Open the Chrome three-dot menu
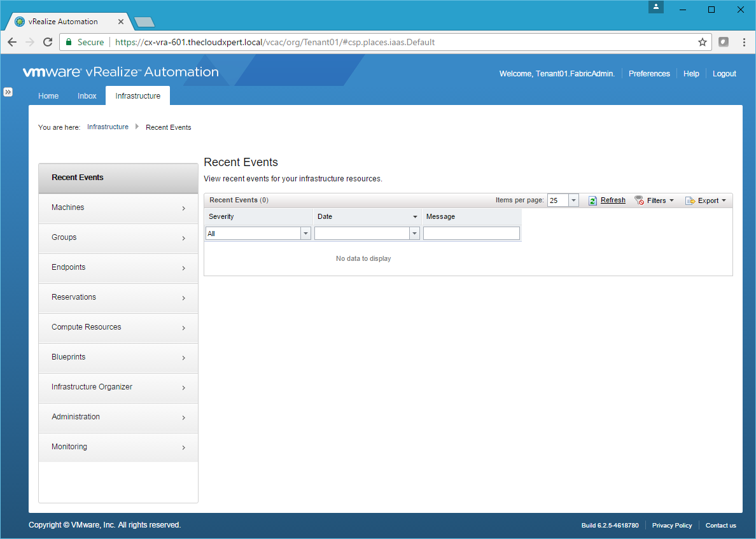The height and width of the screenshot is (539, 756). click(744, 42)
